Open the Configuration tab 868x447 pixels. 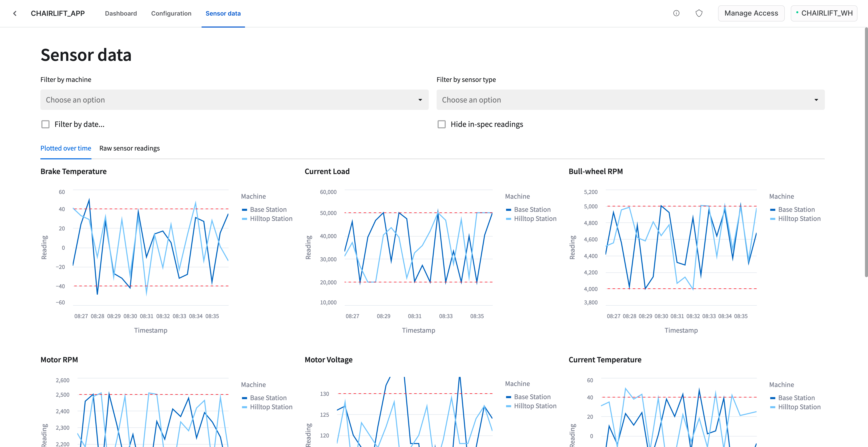tap(171, 13)
